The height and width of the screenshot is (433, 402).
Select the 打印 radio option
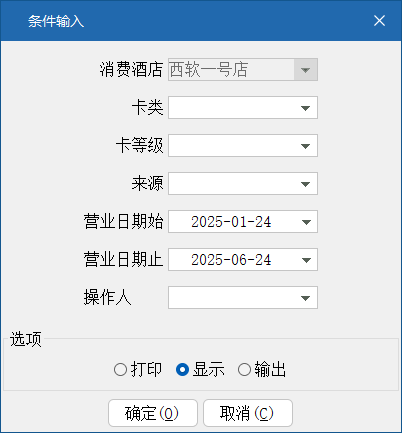(x=120, y=370)
